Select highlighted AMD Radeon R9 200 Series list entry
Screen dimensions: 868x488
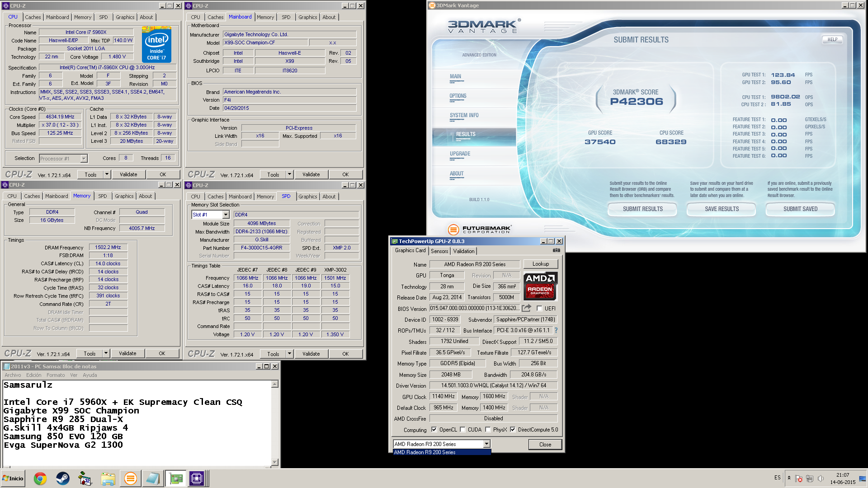442,452
